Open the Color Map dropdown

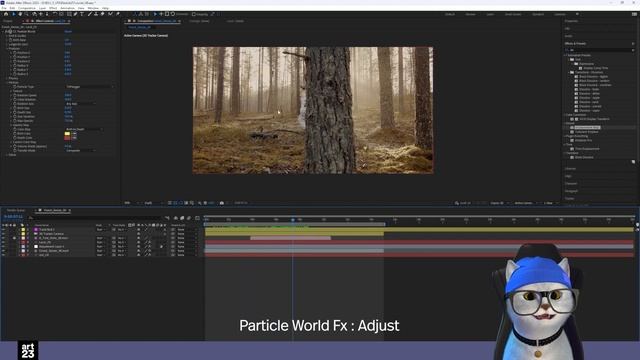(x=84, y=129)
